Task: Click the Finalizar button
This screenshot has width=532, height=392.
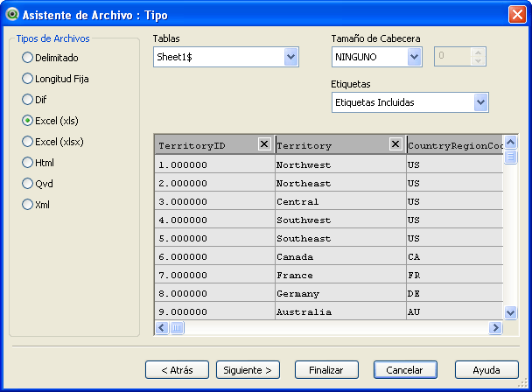Action: (326, 370)
